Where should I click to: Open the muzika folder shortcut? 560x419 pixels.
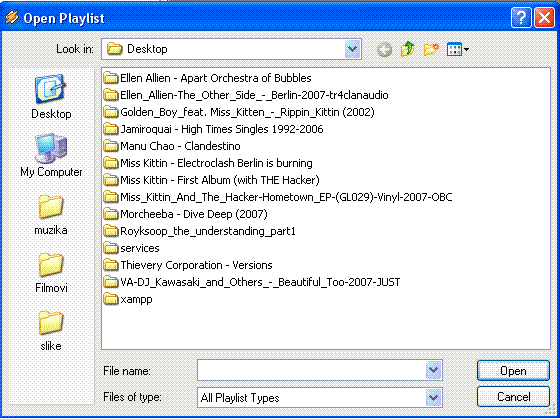tap(51, 214)
